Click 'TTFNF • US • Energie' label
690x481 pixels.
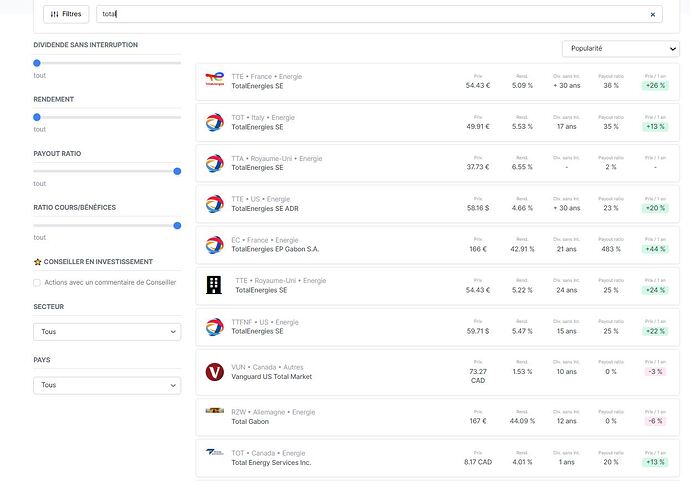click(x=265, y=322)
